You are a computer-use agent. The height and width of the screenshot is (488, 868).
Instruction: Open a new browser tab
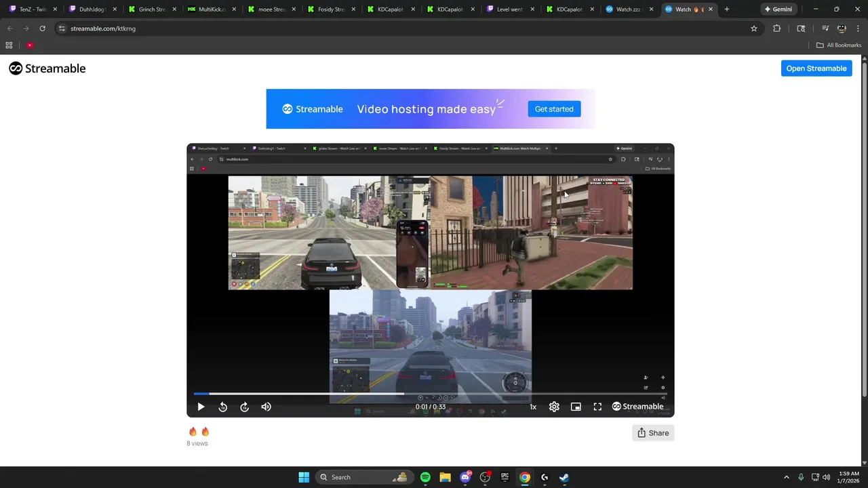tap(727, 9)
